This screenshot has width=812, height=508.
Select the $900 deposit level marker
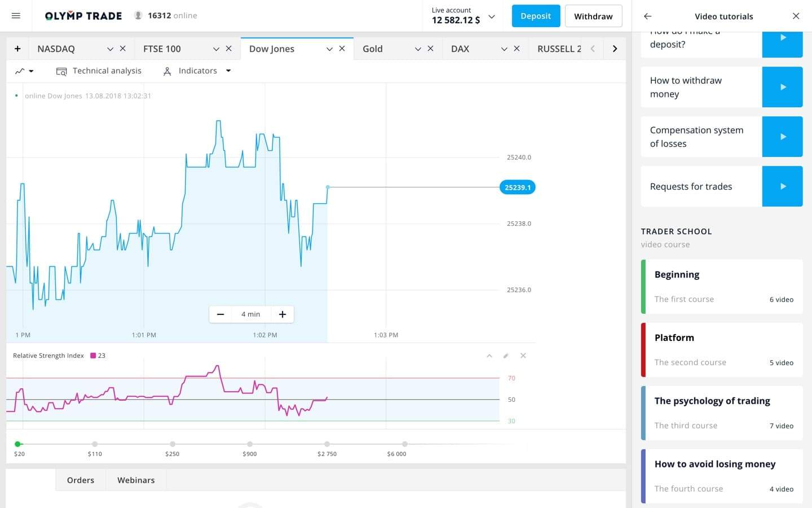[250, 444]
